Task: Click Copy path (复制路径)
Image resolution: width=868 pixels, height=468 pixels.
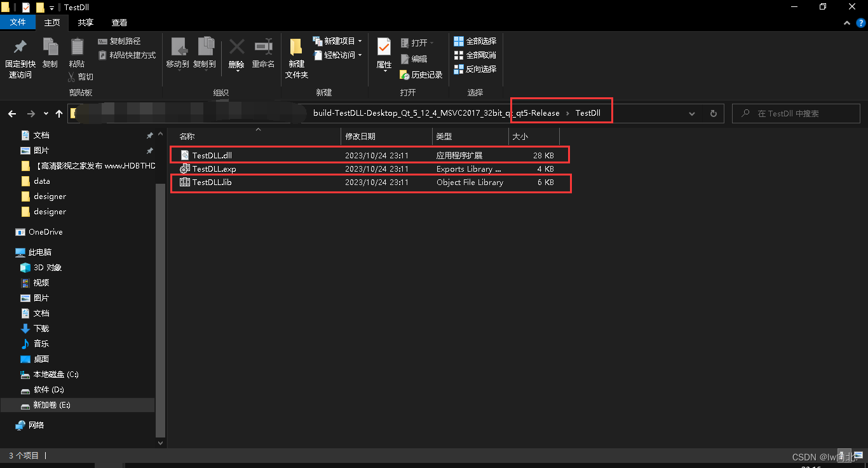Action: tap(119, 41)
